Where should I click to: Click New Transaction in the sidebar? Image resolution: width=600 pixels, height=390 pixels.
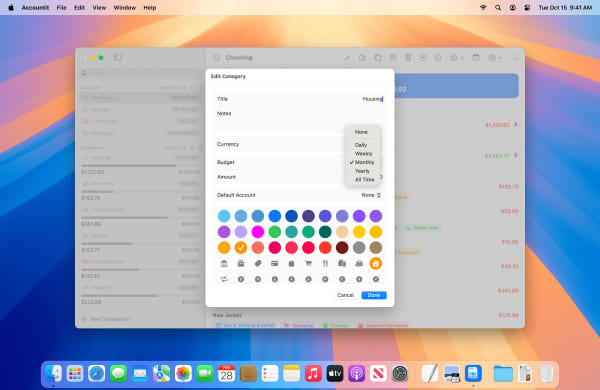tap(107, 319)
